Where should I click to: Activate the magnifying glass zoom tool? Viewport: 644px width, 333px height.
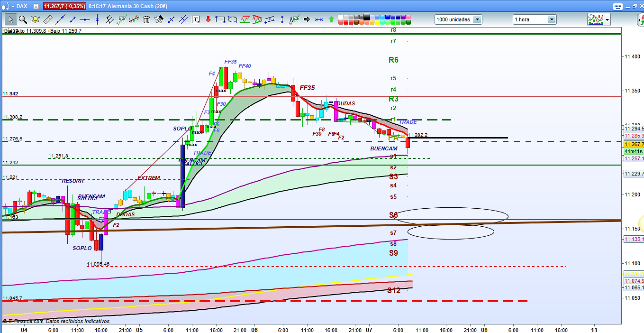pos(23,19)
